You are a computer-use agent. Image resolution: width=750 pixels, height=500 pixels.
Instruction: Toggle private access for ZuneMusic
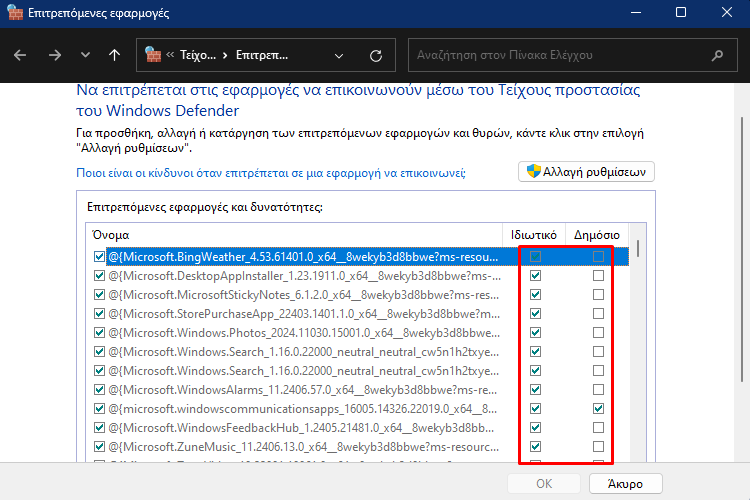point(535,447)
